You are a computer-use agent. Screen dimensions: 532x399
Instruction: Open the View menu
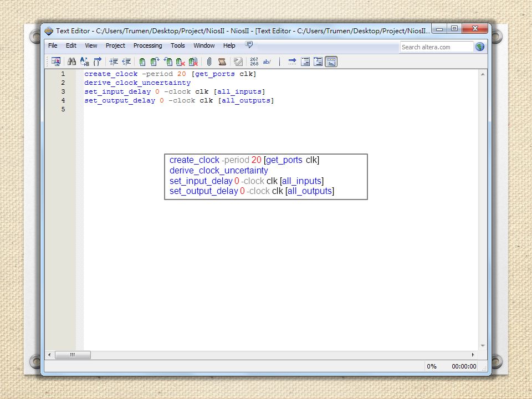pyautogui.click(x=91, y=45)
